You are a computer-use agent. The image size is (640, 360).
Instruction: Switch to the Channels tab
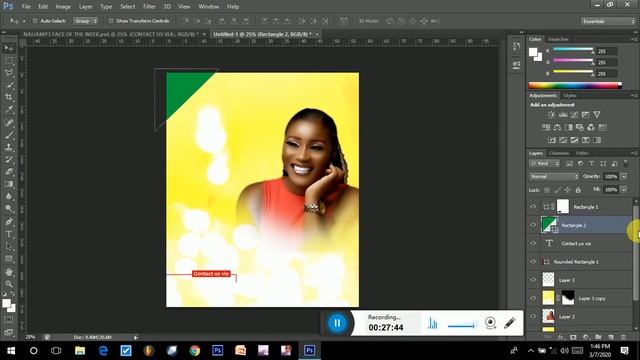point(559,153)
